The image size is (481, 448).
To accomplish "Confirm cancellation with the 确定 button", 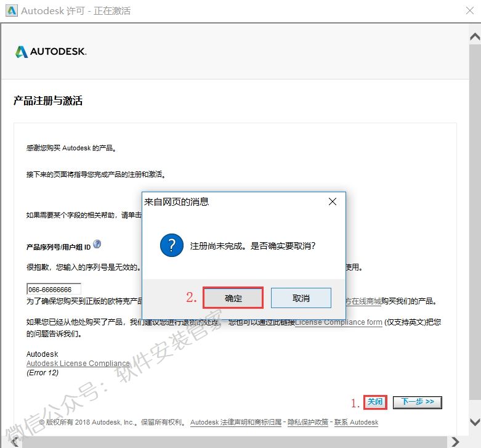I will 233,298.
